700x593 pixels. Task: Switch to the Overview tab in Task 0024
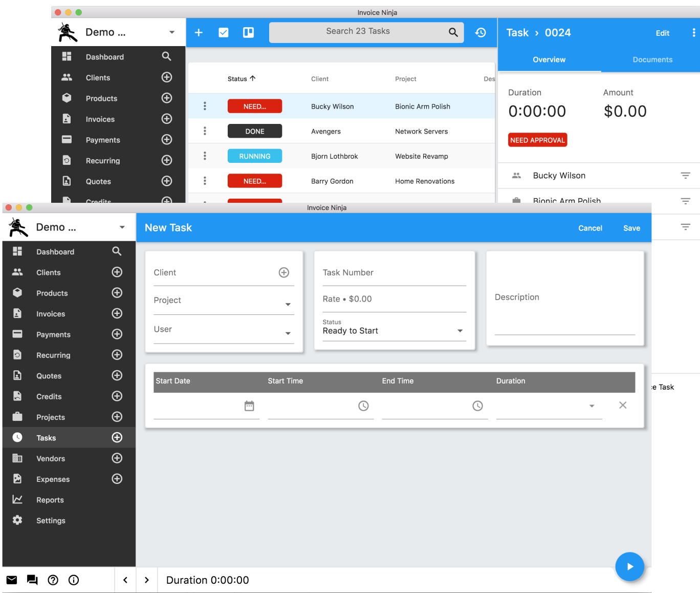point(549,59)
